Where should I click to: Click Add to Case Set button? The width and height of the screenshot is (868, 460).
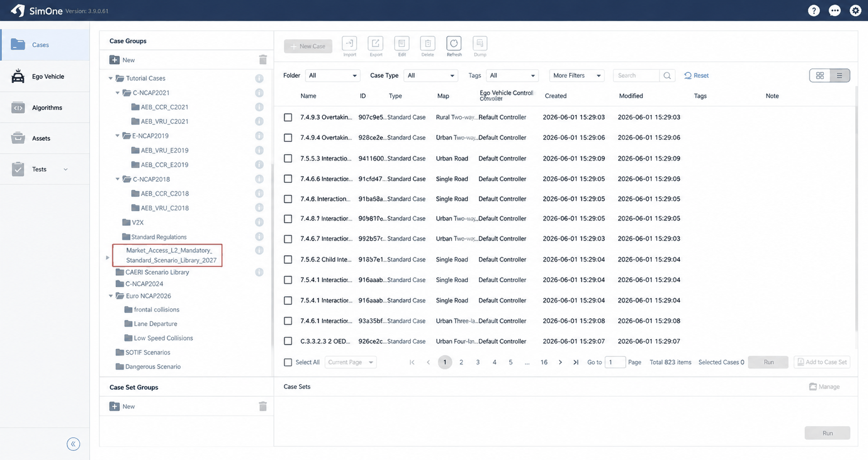pyautogui.click(x=822, y=362)
